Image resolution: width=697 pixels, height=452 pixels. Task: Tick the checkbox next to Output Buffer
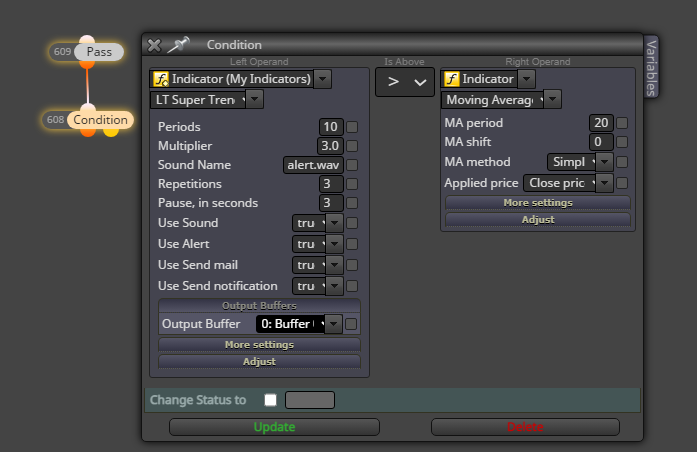click(x=351, y=324)
